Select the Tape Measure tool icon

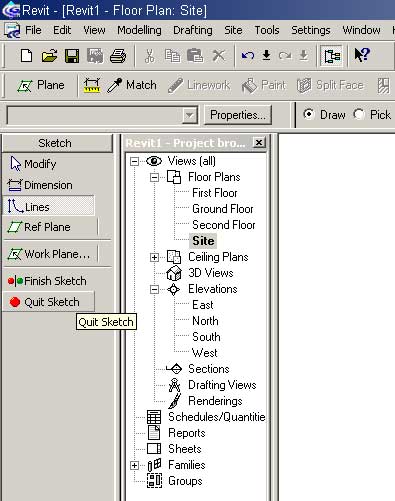tap(92, 85)
